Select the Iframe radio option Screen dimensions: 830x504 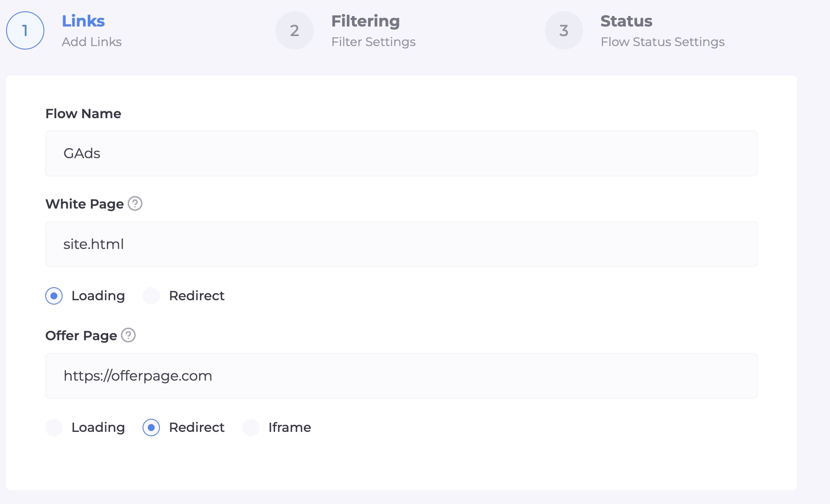[251, 428]
